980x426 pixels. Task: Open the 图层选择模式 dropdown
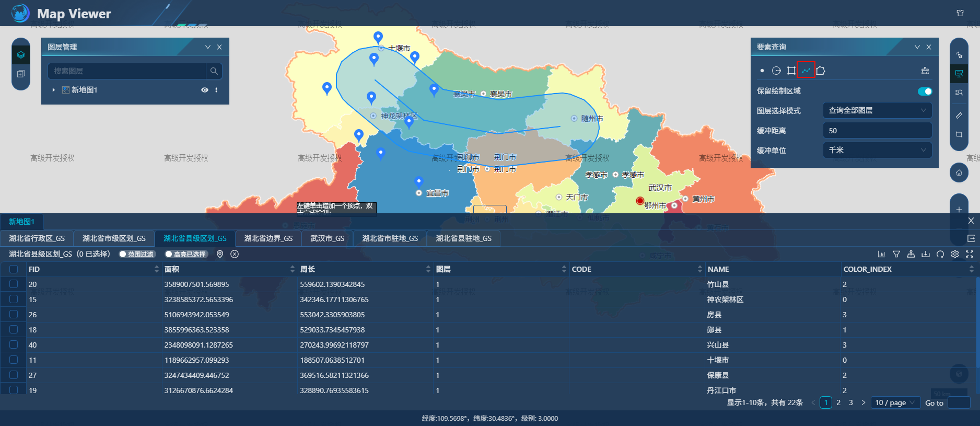click(x=877, y=110)
